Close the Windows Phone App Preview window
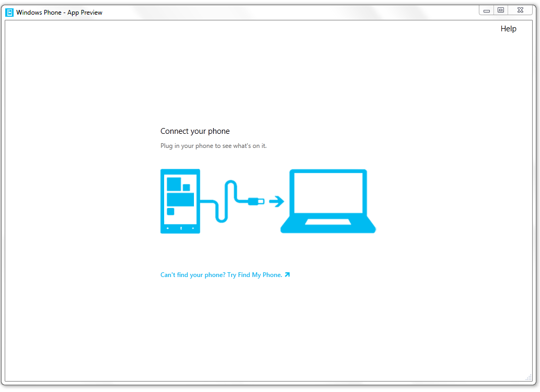The width and height of the screenshot is (540, 392). [520, 10]
